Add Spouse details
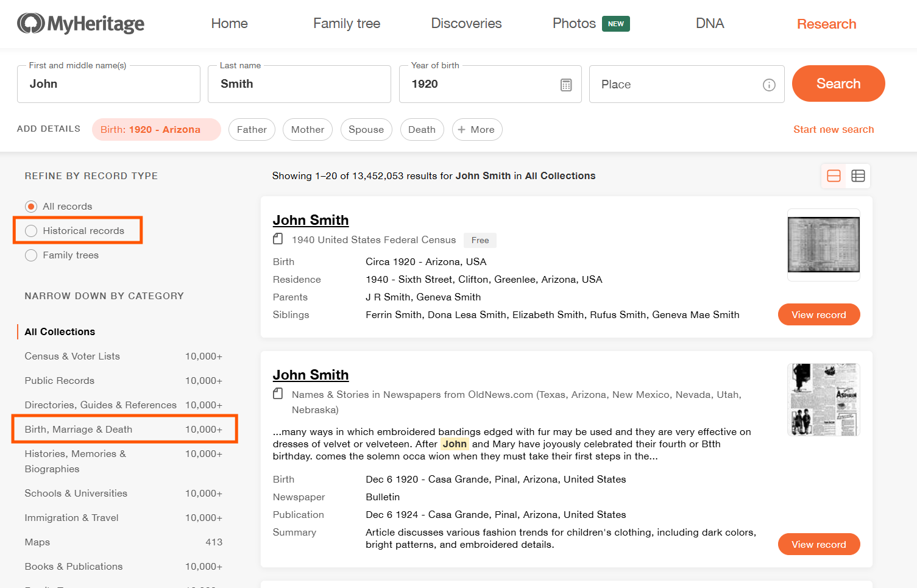917x588 pixels. coord(366,130)
